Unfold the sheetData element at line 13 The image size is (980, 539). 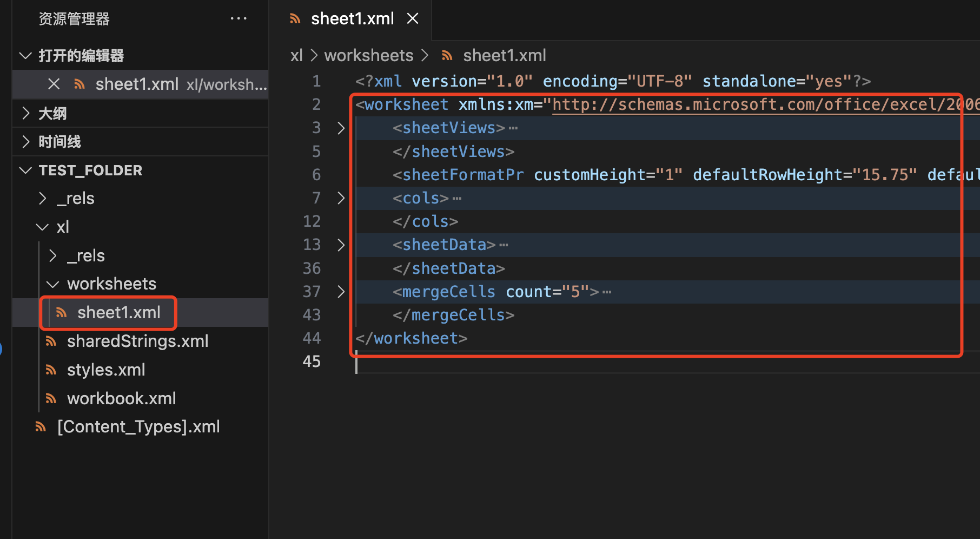341,245
